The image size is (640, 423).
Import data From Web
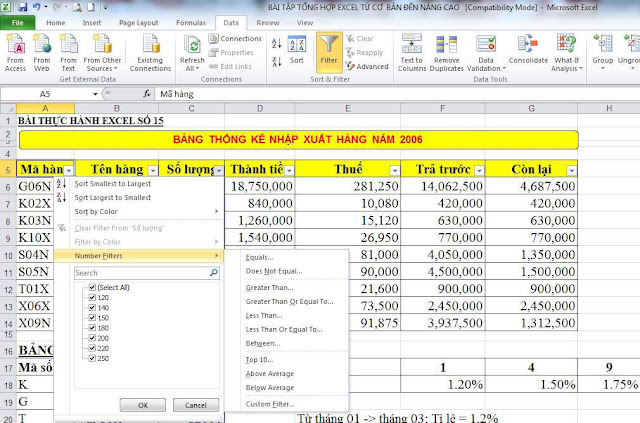point(42,53)
